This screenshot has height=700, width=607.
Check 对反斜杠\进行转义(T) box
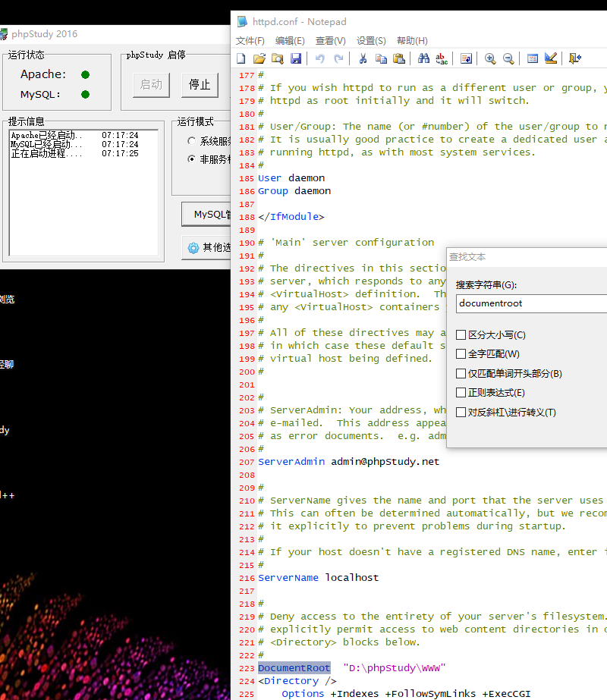pyautogui.click(x=461, y=412)
